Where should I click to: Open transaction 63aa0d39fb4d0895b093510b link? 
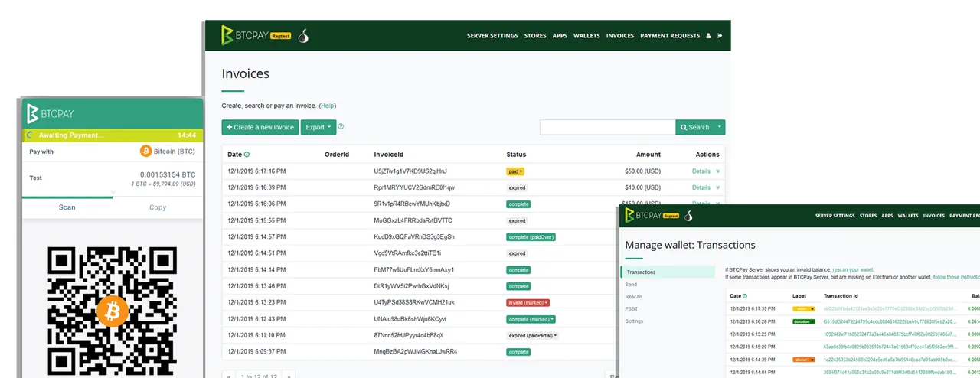(x=890, y=347)
